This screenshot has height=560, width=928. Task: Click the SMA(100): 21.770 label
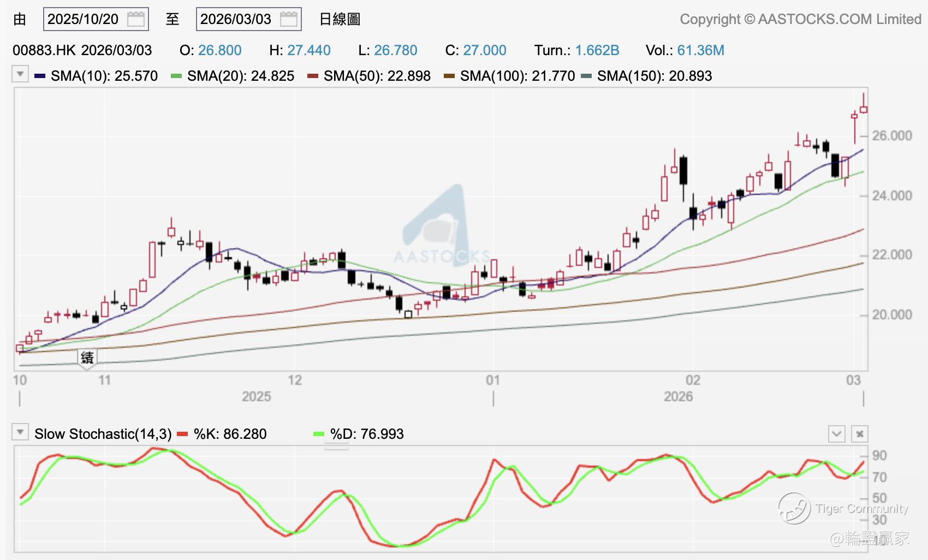click(x=517, y=76)
